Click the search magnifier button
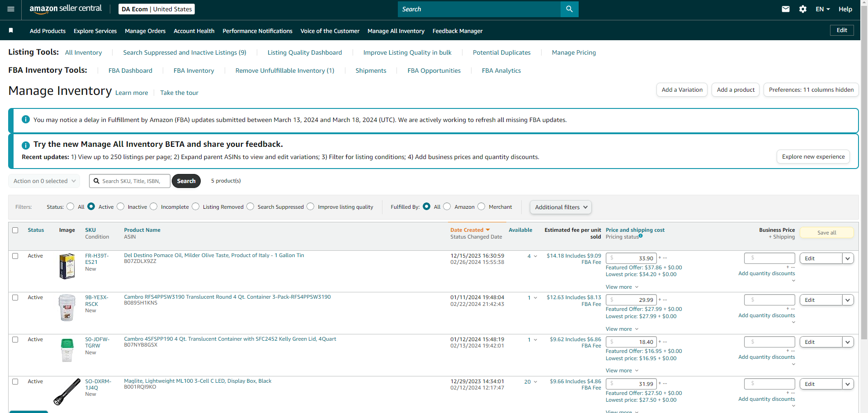868x413 pixels. click(569, 9)
